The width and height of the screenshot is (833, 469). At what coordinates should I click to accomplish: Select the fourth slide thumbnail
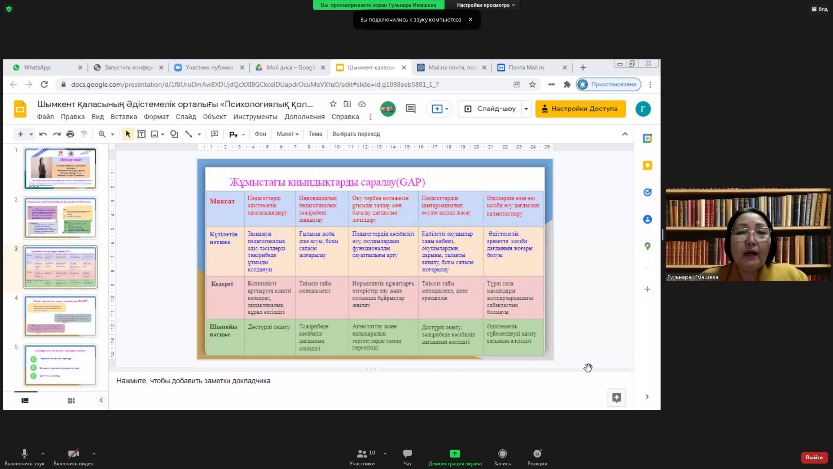[60, 315]
